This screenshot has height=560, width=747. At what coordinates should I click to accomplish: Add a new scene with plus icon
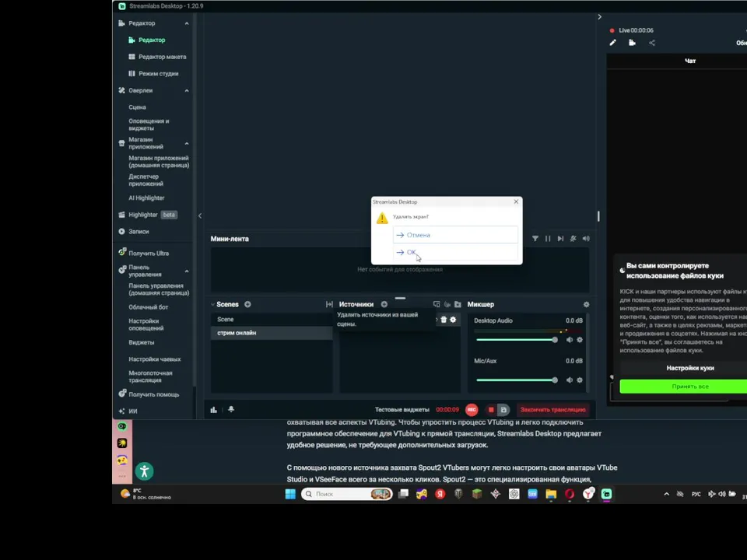tap(247, 304)
